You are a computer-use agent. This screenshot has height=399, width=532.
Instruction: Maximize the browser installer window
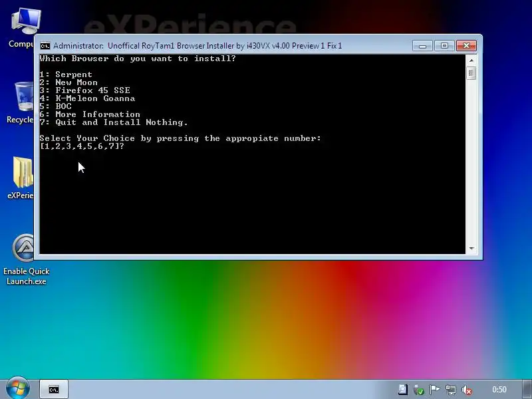tap(444, 45)
